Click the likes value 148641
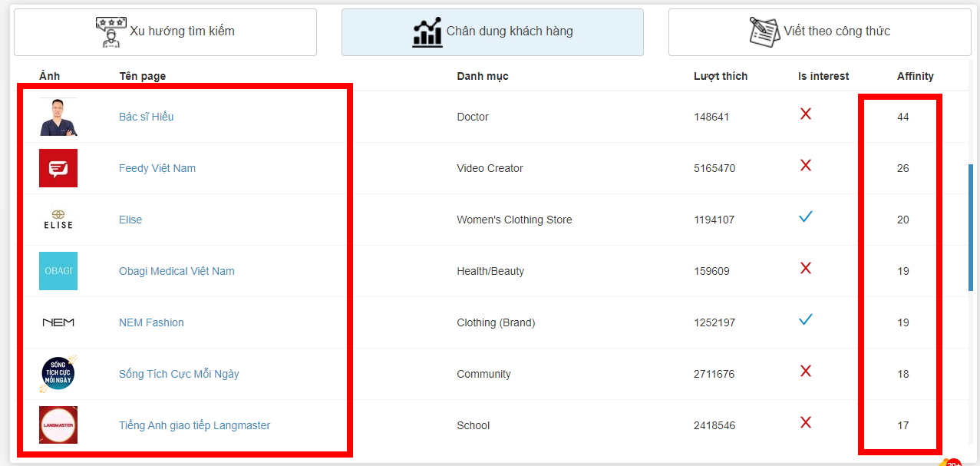The width and height of the screenshot is (980, 466). click(x=711, y=117)
